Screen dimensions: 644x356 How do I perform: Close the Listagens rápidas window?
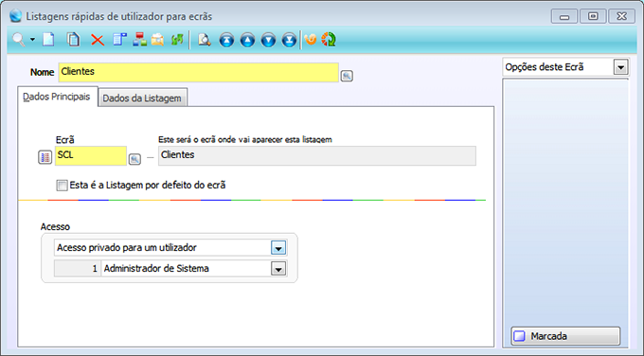(622, 16)
